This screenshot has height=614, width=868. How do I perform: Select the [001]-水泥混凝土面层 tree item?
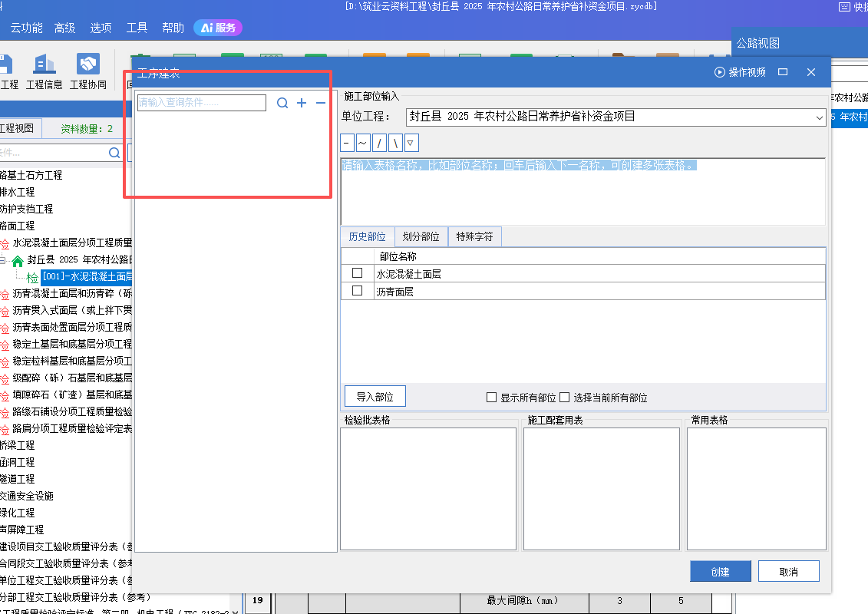pos(87,277)
